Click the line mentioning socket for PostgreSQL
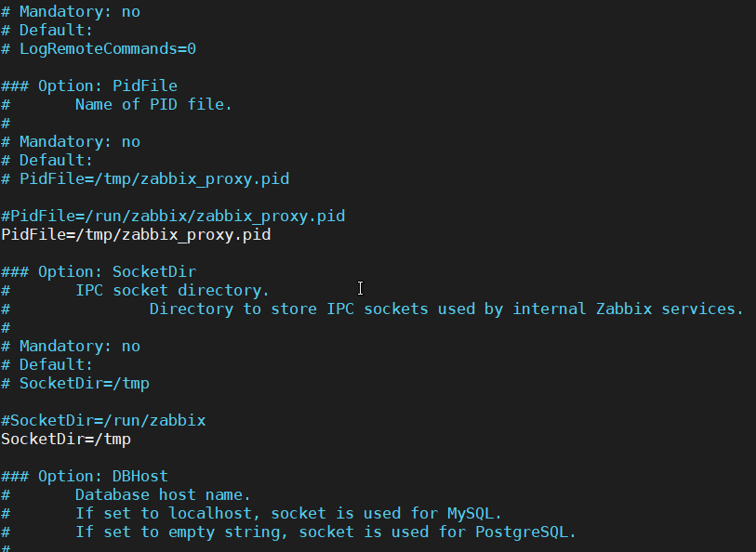 [325, 532]
